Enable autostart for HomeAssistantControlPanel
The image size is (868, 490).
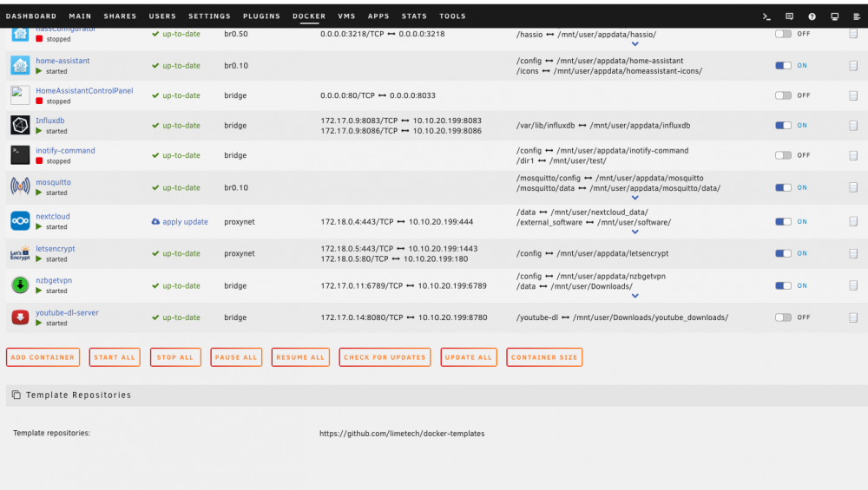click(x=783, y=95)
